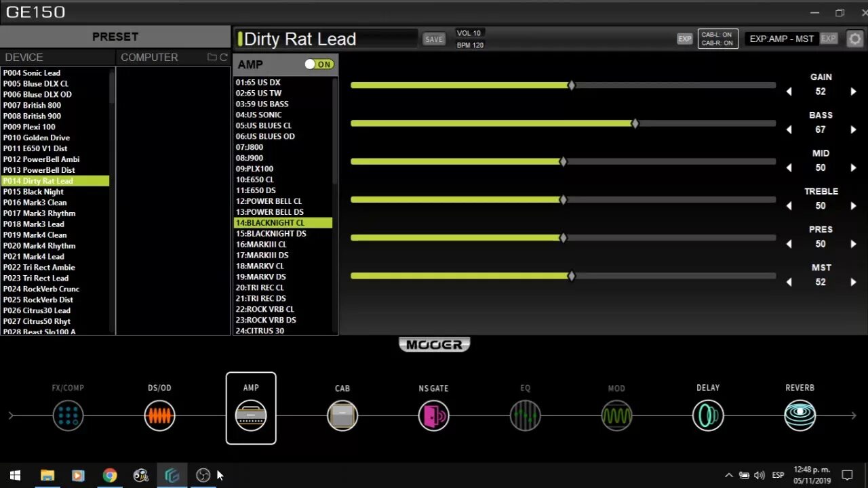868x488 pixels.
Task: Click the TREBLE slider handle
Action: (563, 199)
